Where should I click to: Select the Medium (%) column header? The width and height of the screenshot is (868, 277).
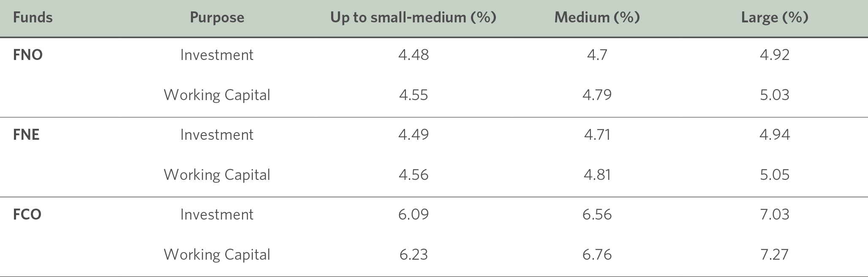(x=597, y=17)
